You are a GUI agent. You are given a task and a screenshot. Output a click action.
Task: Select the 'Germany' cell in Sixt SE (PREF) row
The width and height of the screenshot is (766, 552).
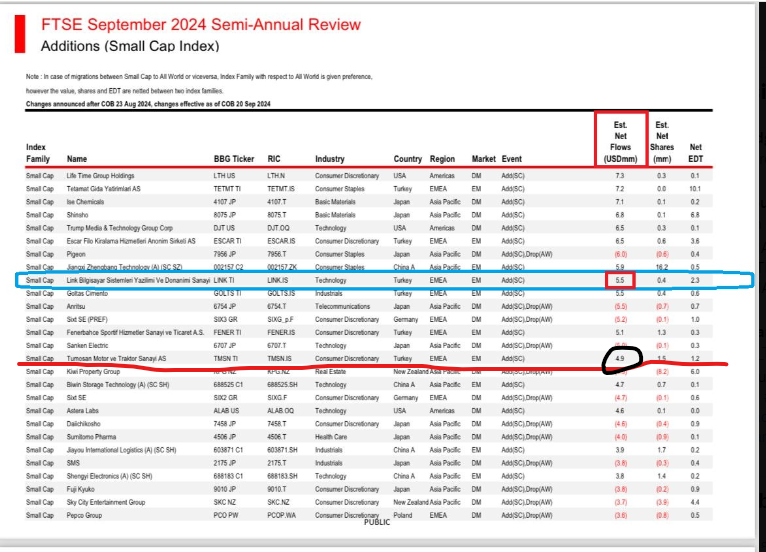point(405,319)
